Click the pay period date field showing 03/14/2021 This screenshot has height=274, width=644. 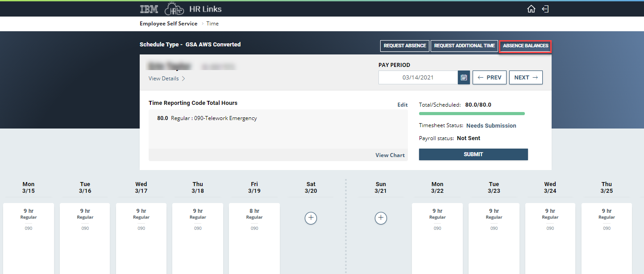pyautogui.click(x=418, y=77)
